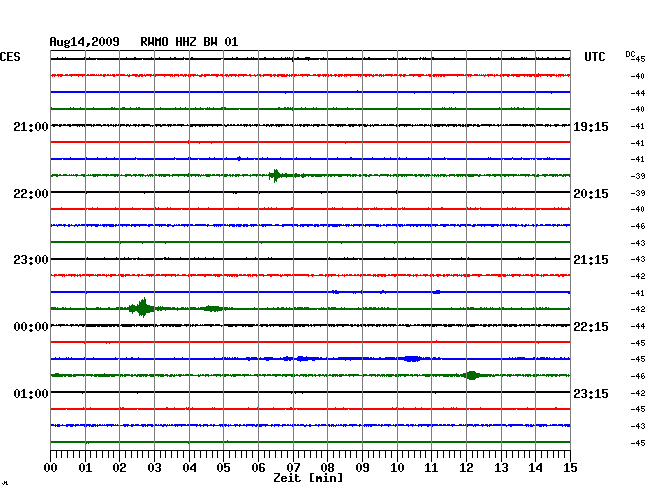Click the Aug14,2009 date label
Viewport: 650px width, 494px height.
[85, 42]
